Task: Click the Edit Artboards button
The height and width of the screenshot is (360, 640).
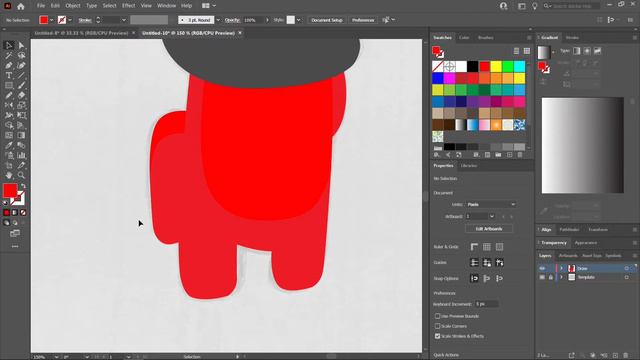Action: (x=489, y=229)
